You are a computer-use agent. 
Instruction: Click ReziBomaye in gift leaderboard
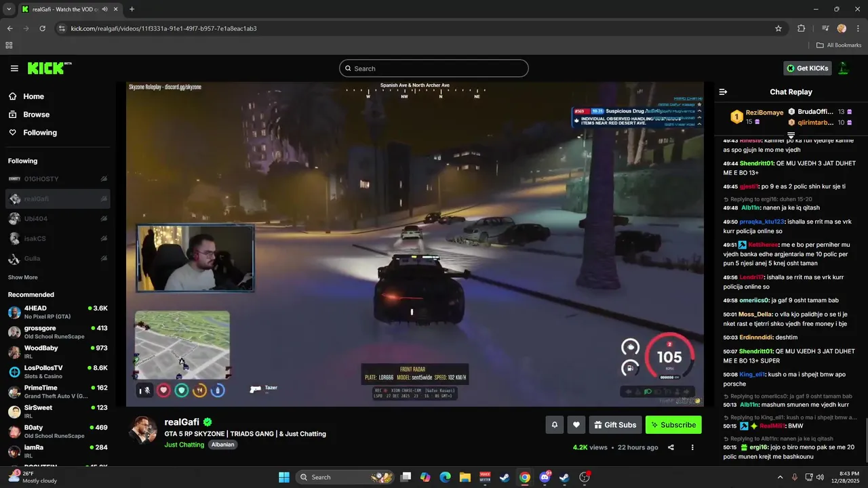[764, 113]
